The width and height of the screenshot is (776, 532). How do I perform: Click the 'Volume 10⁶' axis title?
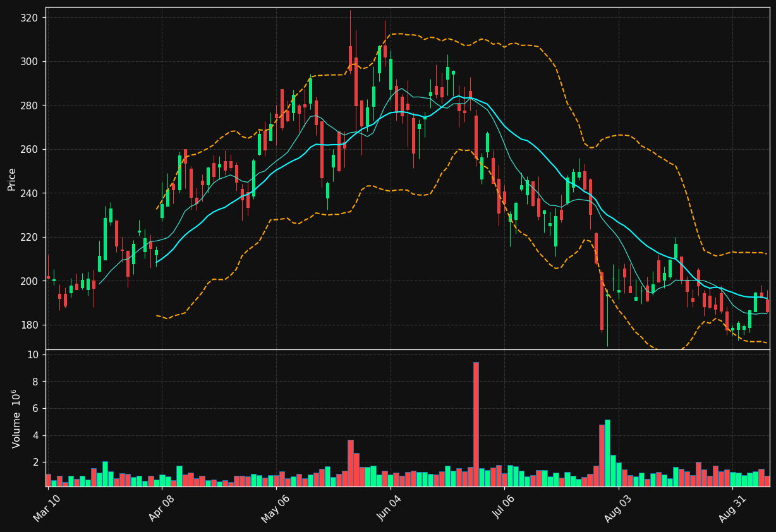pos(15,418)
